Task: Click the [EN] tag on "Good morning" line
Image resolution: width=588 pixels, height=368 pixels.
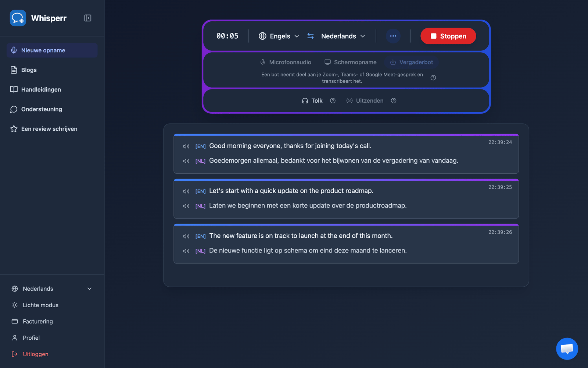Action: tap(200, 146)
